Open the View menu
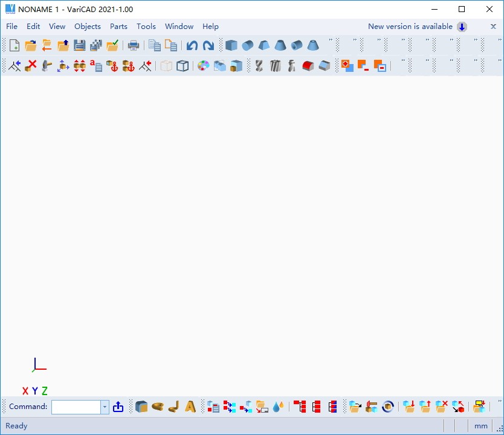The width and height of the screenshot is (504, 435). pyautogui.click(x=57, y=27)
